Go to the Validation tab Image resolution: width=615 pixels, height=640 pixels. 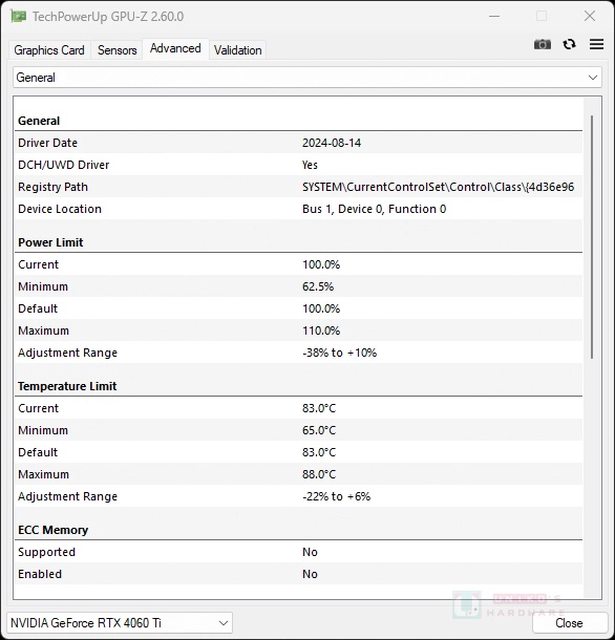pos(238,50)
